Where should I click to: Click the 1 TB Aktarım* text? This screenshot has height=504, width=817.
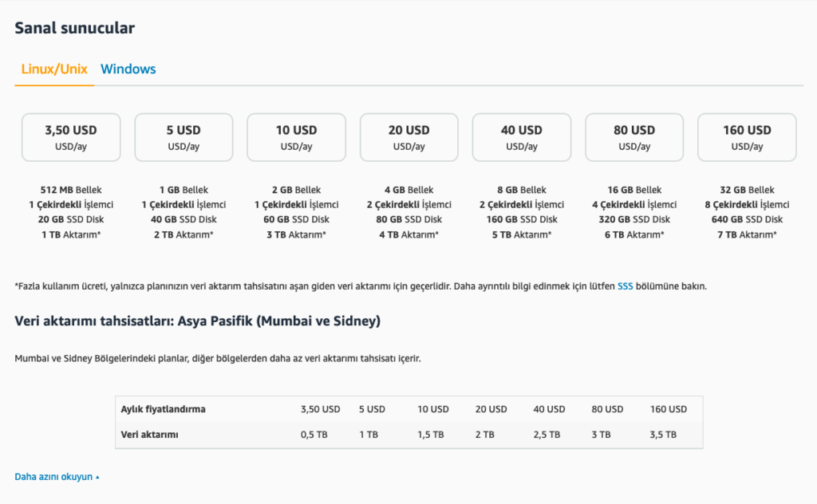71,234
